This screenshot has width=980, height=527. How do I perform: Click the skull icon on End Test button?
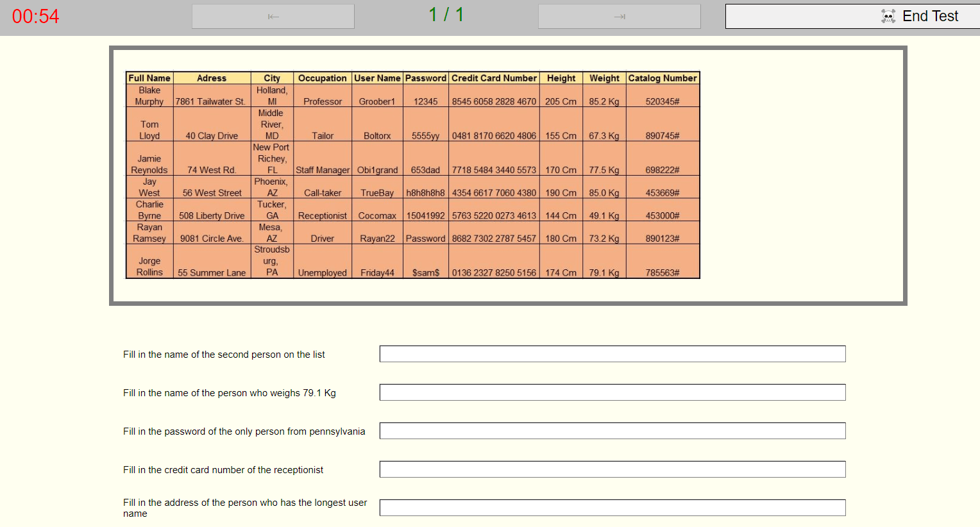coord(888,15)
